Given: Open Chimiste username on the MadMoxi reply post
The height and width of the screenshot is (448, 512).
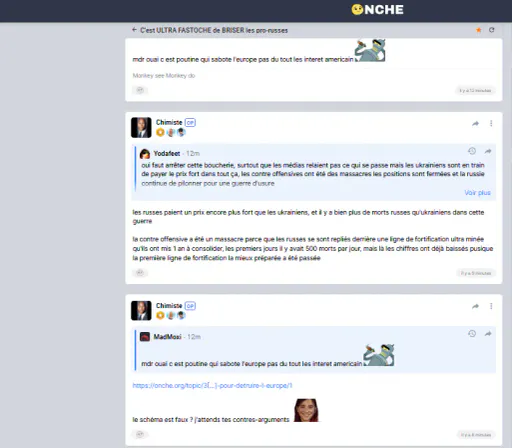Looking at the screenshot, I should [169, 306].
